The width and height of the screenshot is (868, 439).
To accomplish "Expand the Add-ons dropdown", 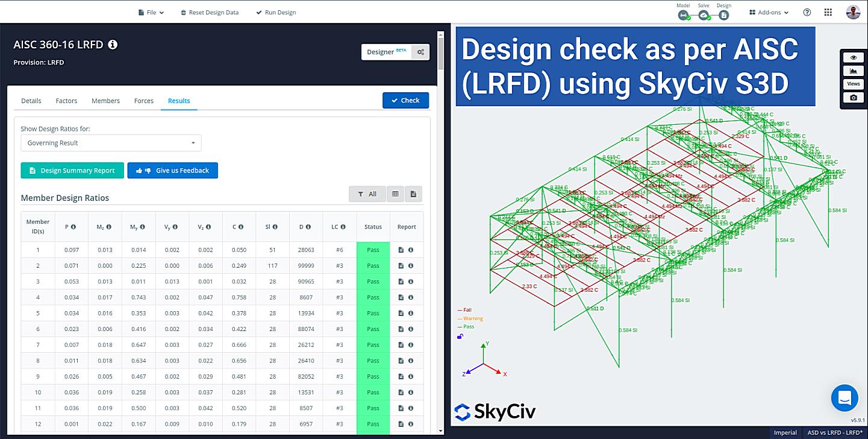I will (769, 12).
